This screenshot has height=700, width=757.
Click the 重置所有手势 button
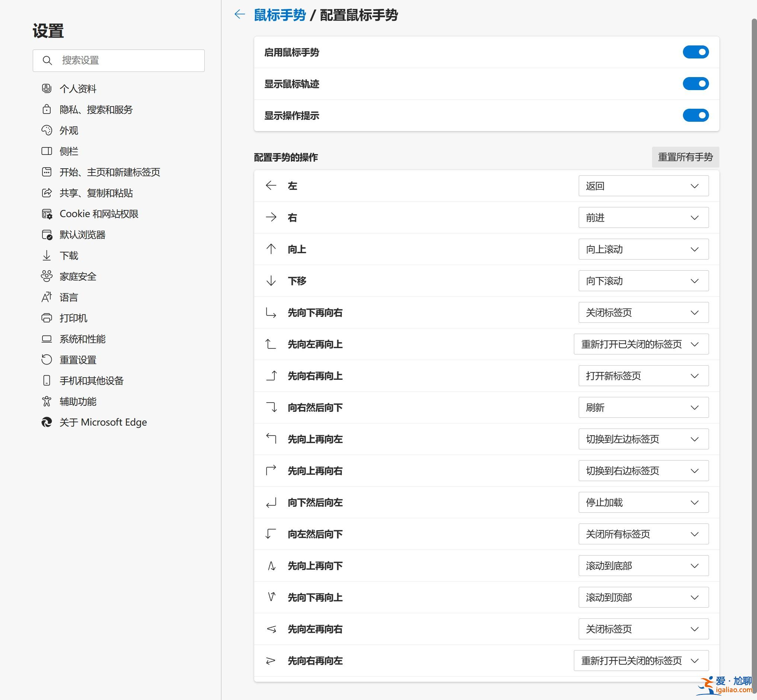(x=685, y=157)
